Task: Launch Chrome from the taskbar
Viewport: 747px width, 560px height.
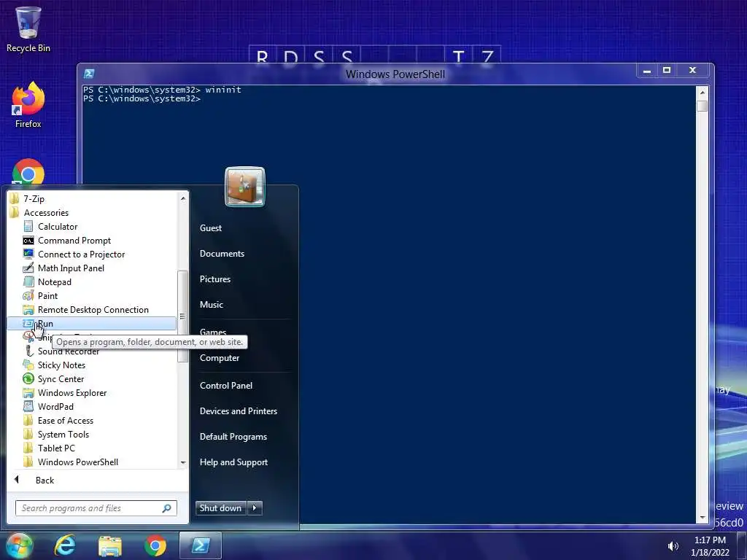Action: [x=155, y=545]
